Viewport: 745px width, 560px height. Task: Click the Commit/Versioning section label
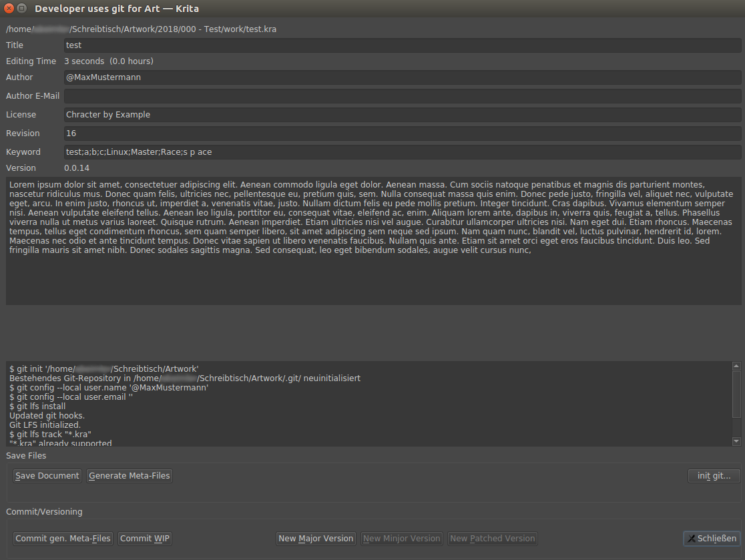tap(44, 511)
